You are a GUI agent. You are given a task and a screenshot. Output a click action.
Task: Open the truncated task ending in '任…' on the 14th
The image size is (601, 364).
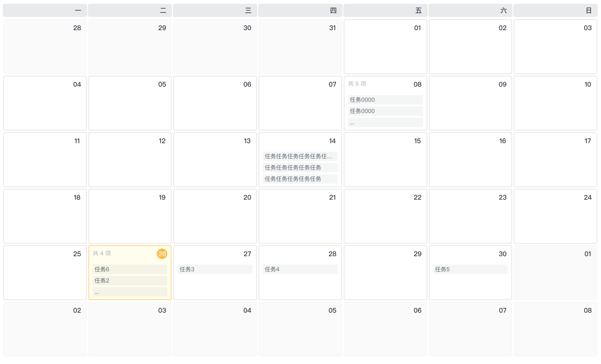pos(300,156)
